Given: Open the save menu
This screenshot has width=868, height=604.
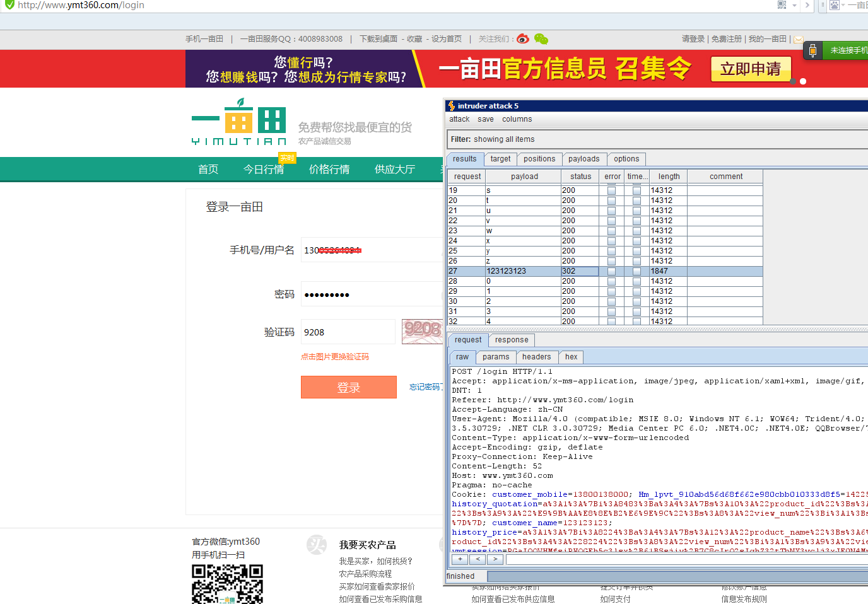Looking at the screenshot, I should [x=486, y=119].
